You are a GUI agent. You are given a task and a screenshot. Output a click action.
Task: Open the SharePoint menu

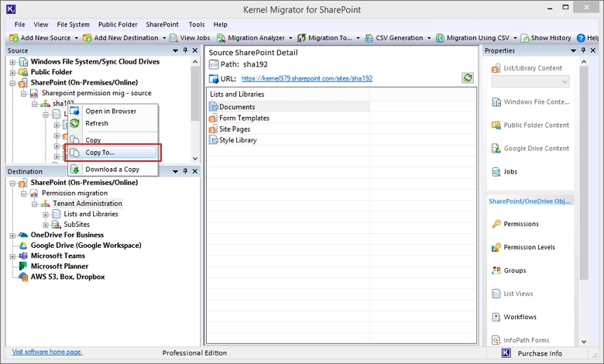tap(162, 24)
